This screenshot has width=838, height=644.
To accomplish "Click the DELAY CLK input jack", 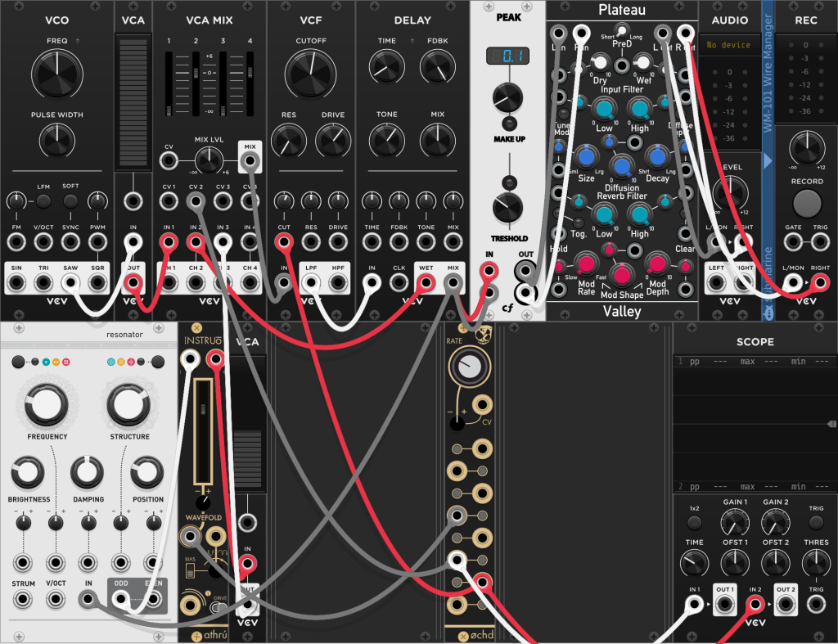I will click(399, 282).
